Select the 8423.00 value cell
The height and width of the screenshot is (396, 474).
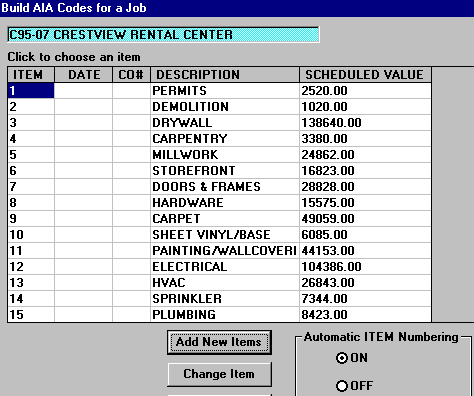[365, 315]
